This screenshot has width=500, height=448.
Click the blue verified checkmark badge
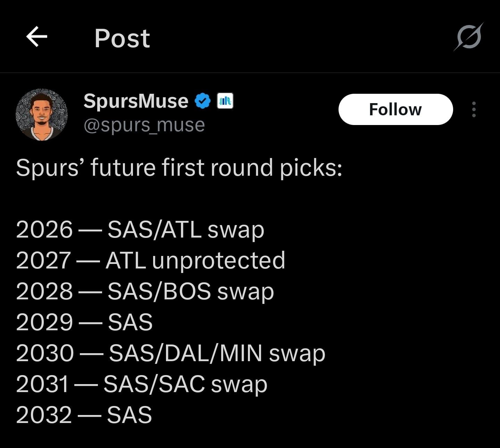(x=202, y=101)
